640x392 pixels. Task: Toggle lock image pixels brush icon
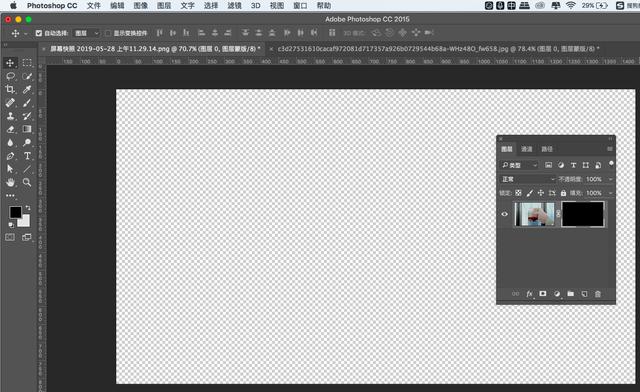click(529, 193)
